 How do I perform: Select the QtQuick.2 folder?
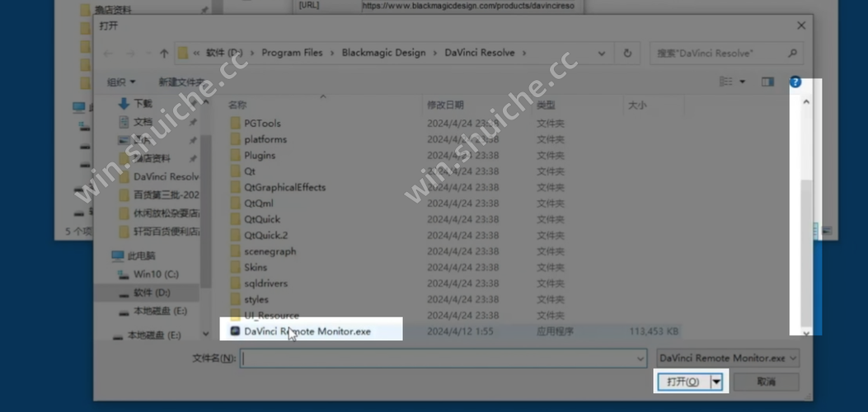pos(266,236)
